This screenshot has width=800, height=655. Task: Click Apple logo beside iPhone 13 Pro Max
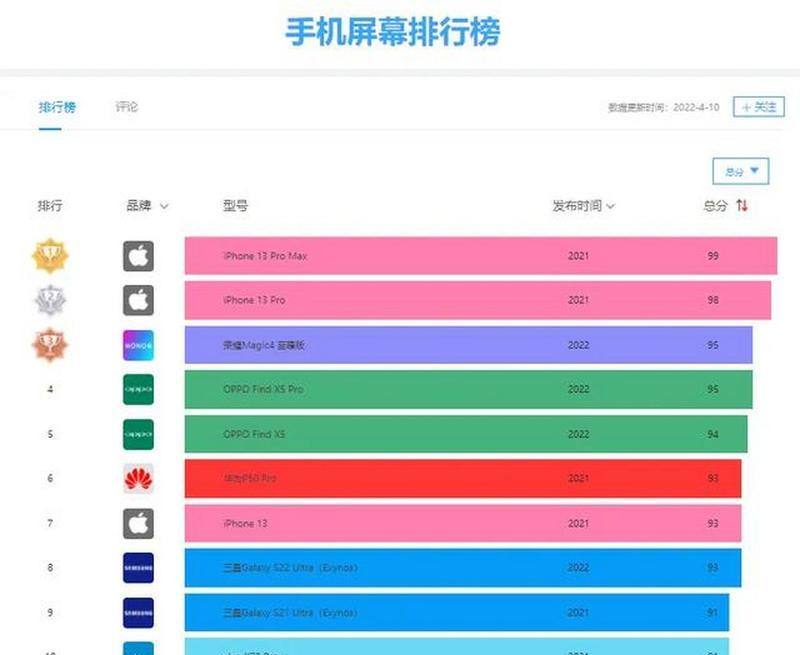[x=138, y=256]
